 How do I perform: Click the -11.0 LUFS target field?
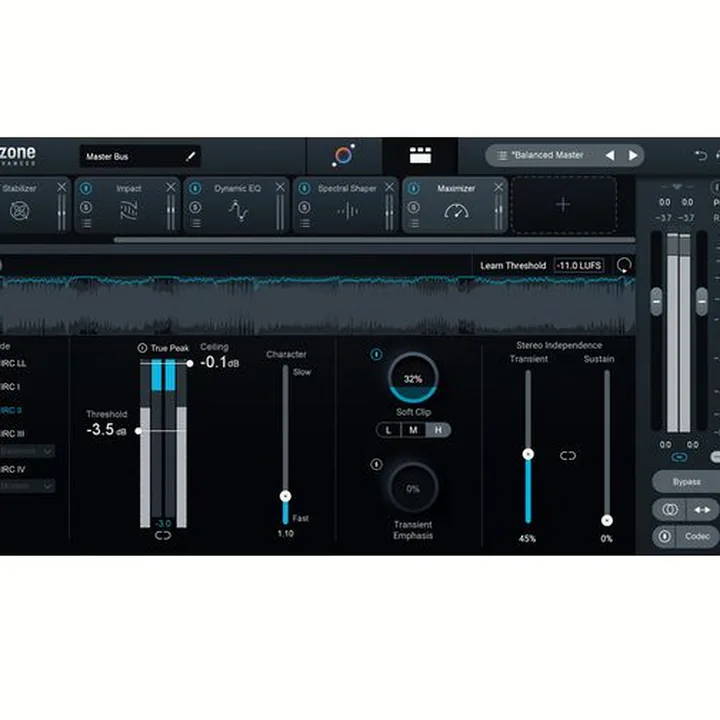tap(579, 266)
